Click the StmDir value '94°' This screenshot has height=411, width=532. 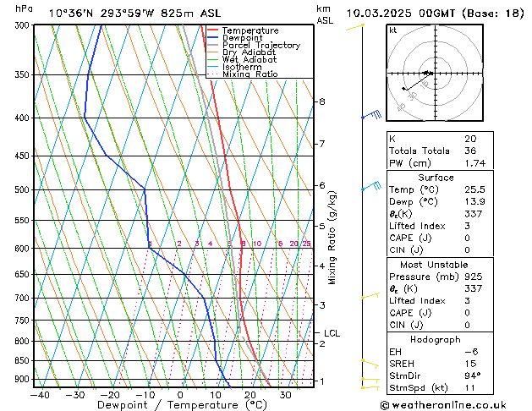[x=473, y=375]
